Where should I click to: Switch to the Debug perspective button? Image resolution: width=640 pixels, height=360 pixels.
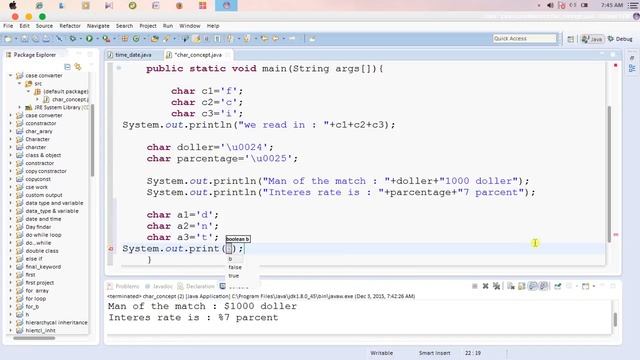click(620, 39)
